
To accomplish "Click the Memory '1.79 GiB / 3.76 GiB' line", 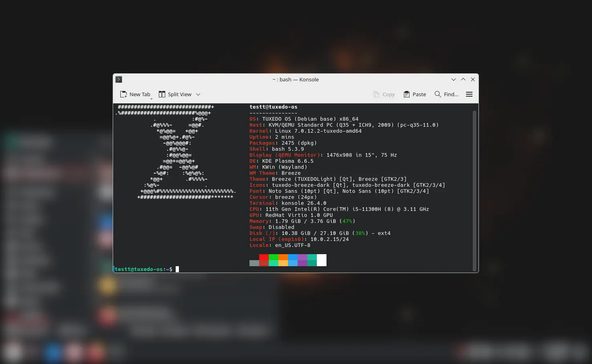I will [x=302, y=221].
